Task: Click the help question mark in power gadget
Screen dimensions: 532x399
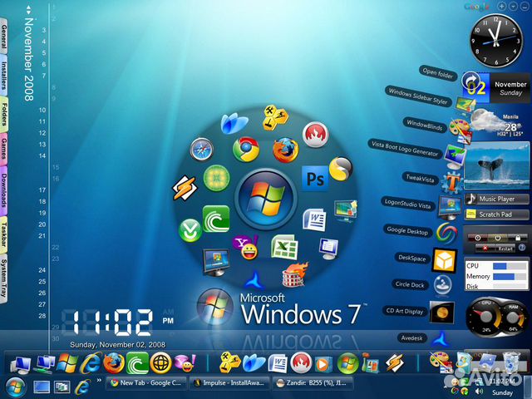Action: 522,248
